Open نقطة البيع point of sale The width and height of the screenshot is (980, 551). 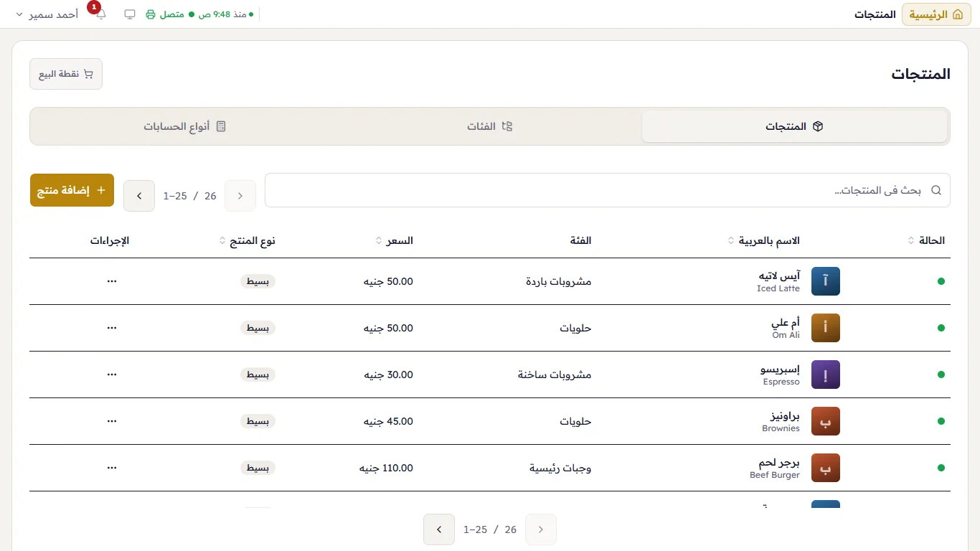point(66,74)
